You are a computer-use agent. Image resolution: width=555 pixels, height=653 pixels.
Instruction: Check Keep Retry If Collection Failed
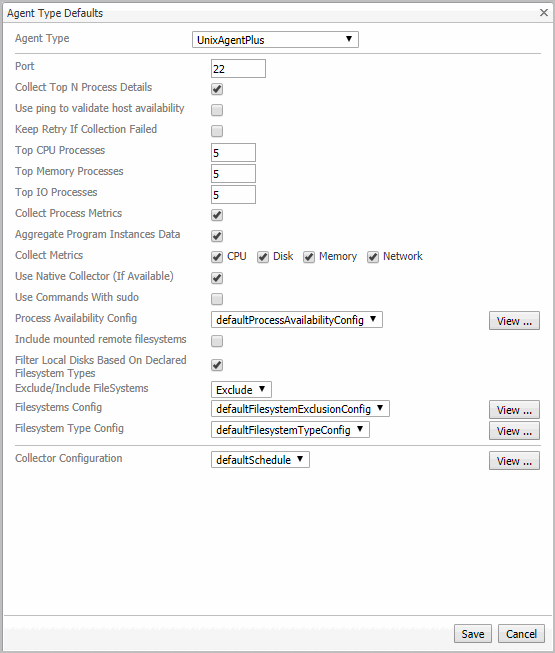[217, 131]
